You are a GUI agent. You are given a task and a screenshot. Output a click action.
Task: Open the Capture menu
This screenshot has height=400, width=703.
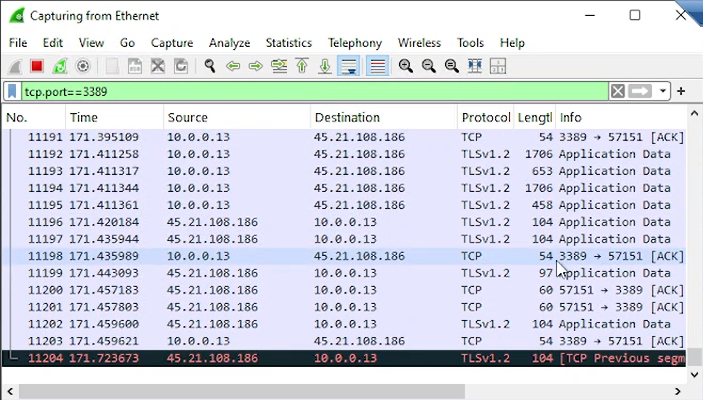tap(172, 43)
